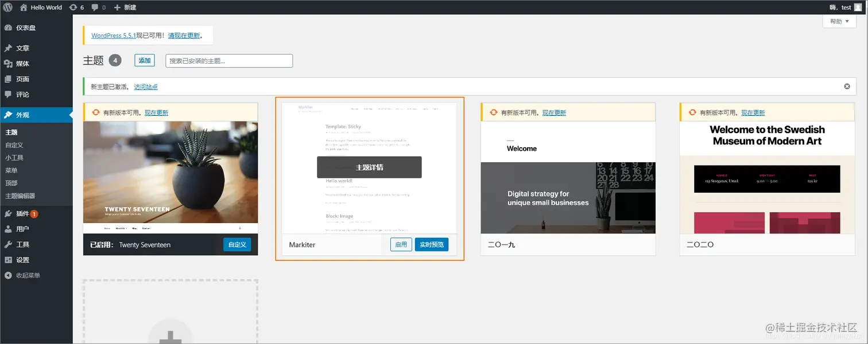Click the 二〇一九 theme screenshot
868x344 pixels.
click(x=568, y=178)
